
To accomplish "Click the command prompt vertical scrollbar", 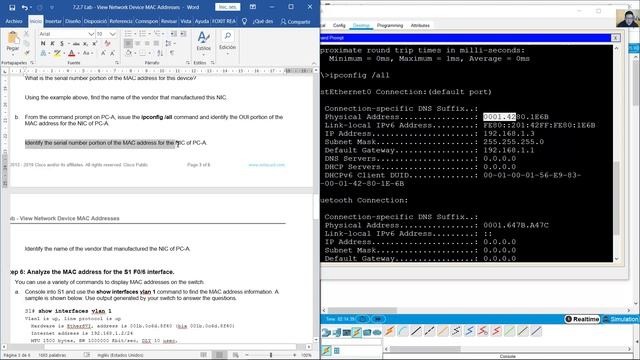I will pyautogui.click(x=616, y=198).
